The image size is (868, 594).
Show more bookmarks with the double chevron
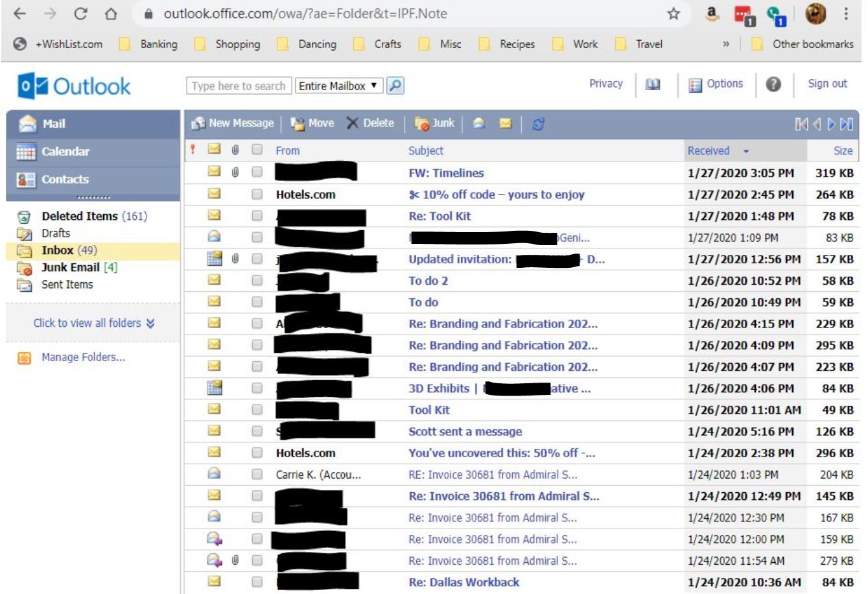pos(726,44)
